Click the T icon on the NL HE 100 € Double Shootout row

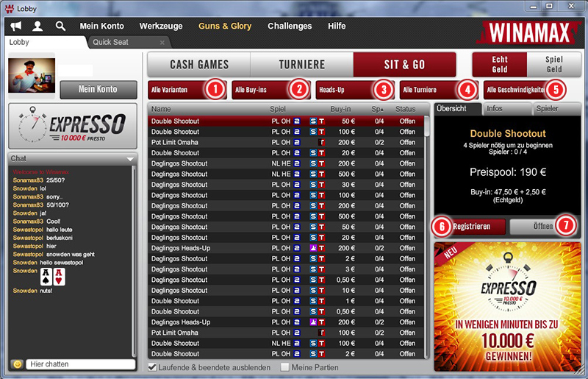point(321,343)
